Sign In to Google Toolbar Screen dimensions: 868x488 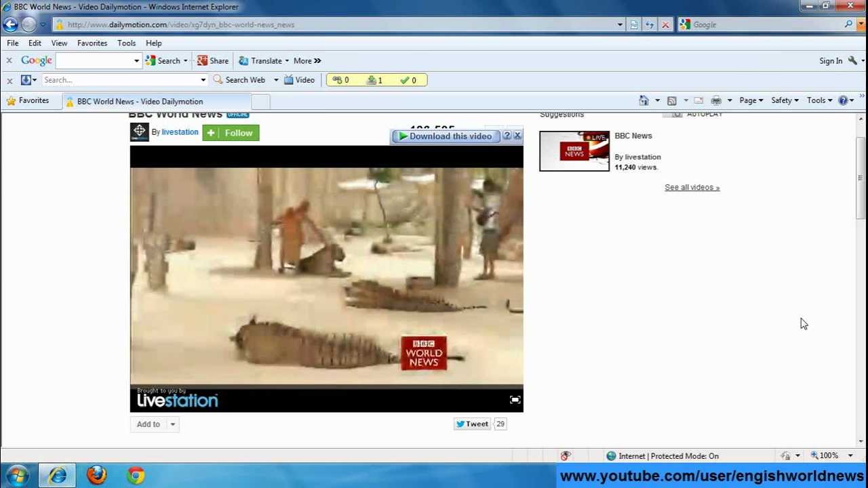pyautogui.click(x=831, y=61)
